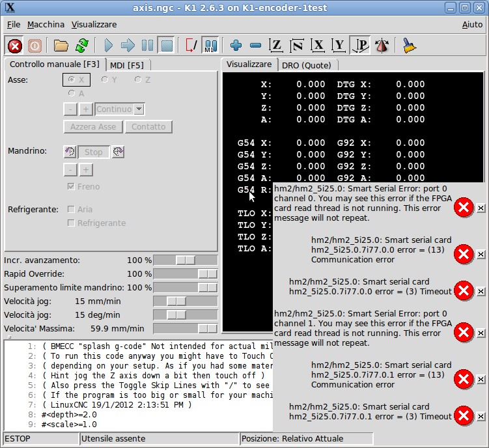Select the rotated Z view icon
489x448 pixels.
296,46
